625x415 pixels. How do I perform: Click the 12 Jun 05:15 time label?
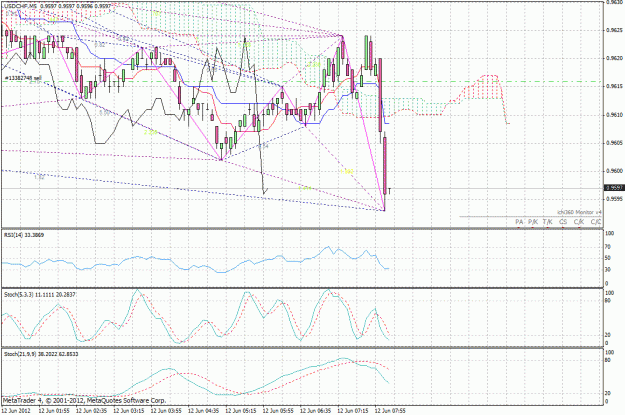coord(241,410)
